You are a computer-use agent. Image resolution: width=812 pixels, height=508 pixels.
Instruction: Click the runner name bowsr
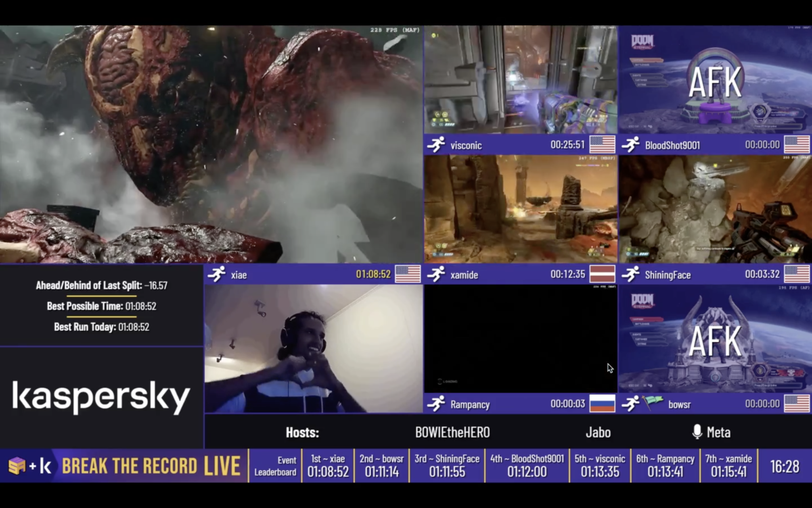click(679, 405)
